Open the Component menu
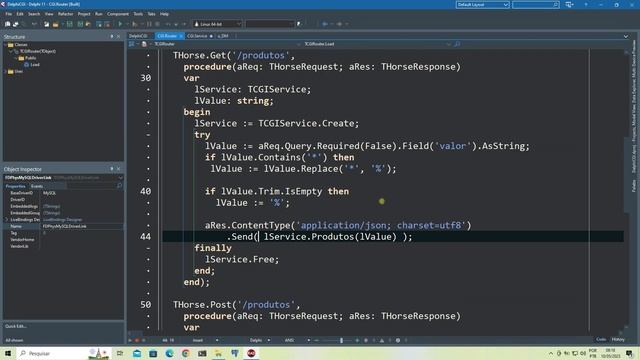The height and width of the screenshot is (360, 640). 118,14
